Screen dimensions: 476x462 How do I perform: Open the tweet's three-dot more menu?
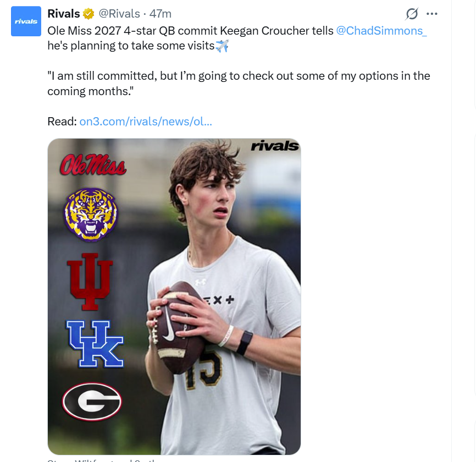[432, 14]
